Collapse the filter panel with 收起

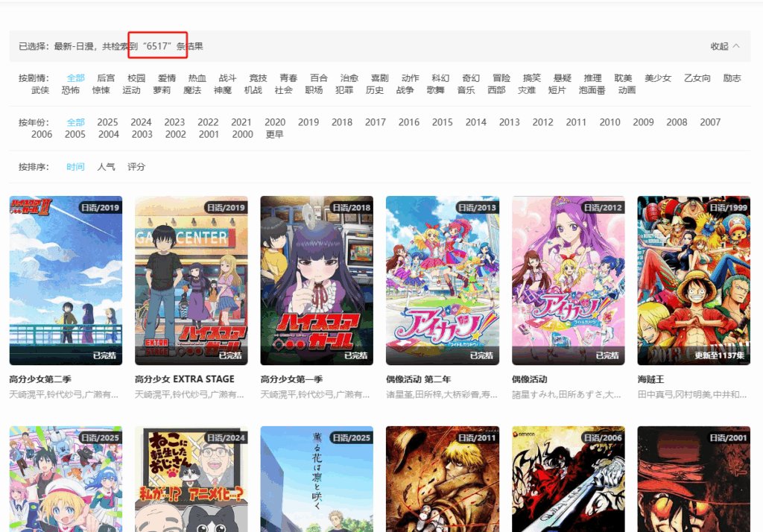pos(724,46)
